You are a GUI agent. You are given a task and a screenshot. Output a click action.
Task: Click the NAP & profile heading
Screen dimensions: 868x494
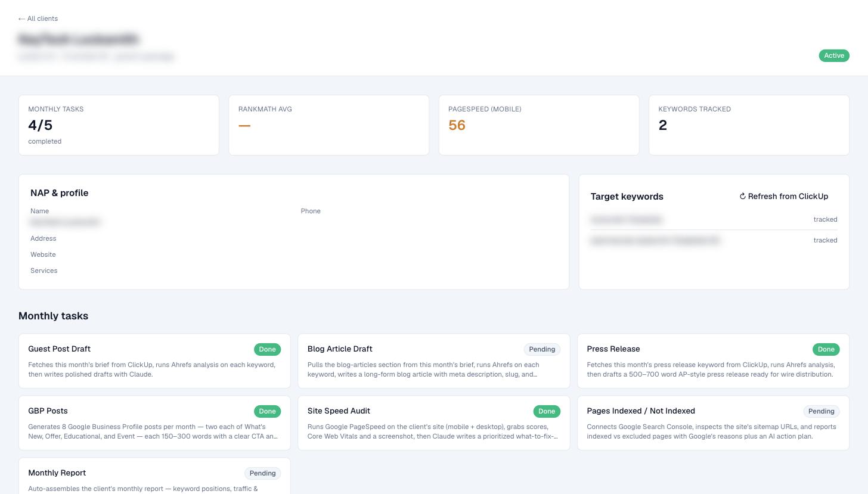59,193
